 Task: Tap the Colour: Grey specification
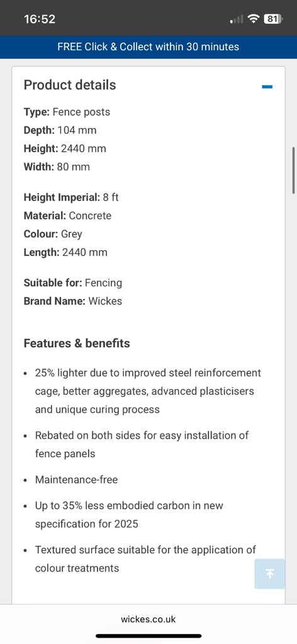coord(53,234)
